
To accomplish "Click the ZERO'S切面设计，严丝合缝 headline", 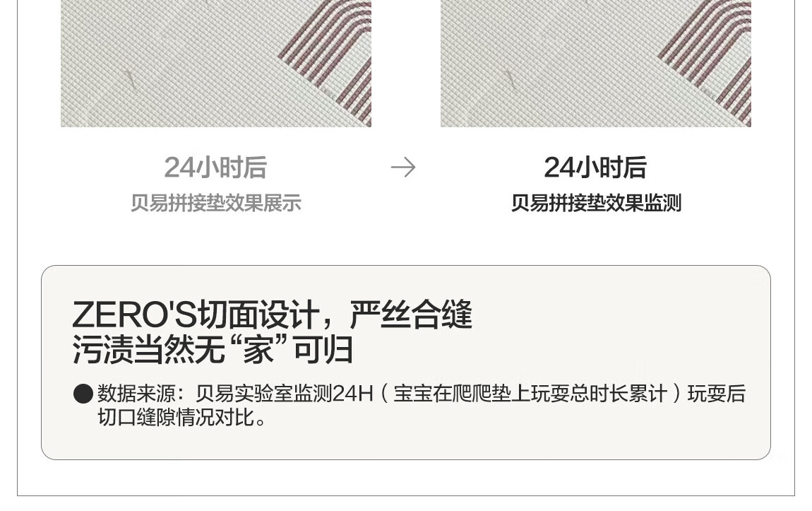I will (x=272, y=314).
